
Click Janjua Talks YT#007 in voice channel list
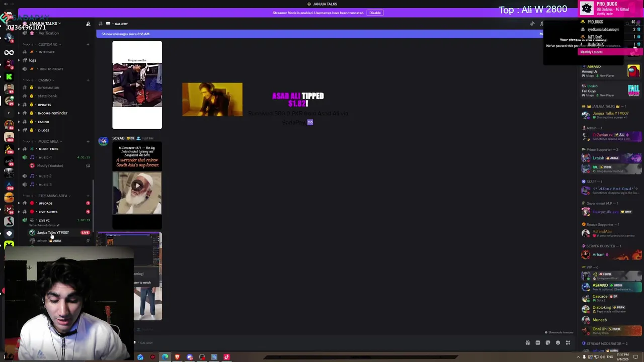(53, 233)
